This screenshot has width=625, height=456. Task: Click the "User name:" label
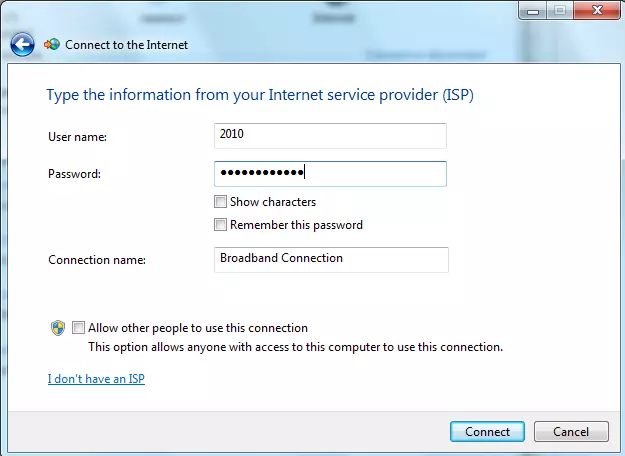point(77,136)
